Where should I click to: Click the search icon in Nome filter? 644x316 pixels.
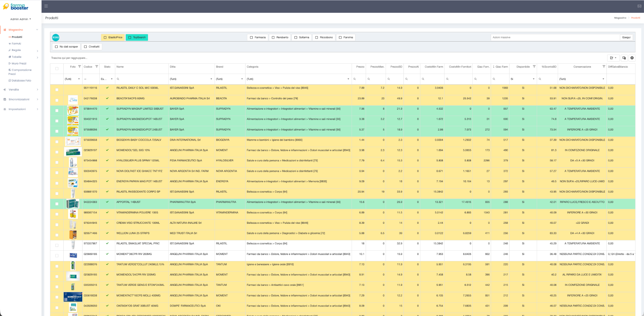click(x=118, y=79)
